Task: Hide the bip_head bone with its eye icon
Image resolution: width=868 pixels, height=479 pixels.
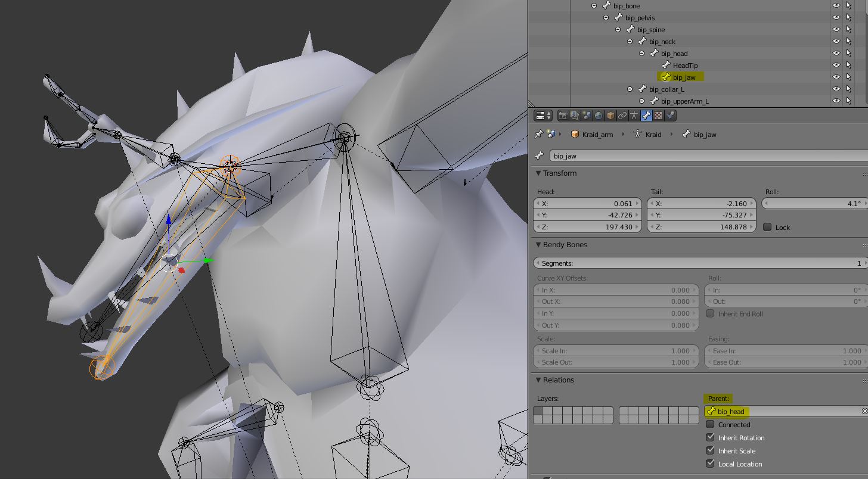Action: pos(836,54)
